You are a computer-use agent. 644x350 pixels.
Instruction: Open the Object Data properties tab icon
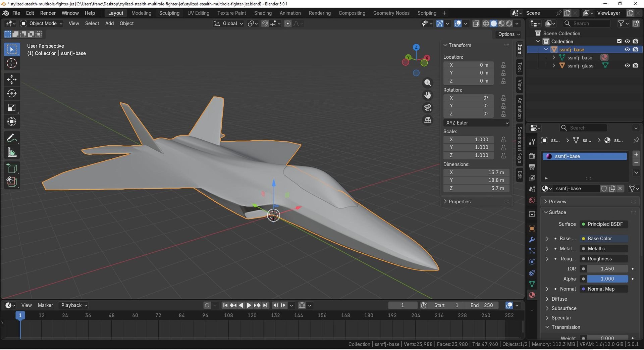532,284
